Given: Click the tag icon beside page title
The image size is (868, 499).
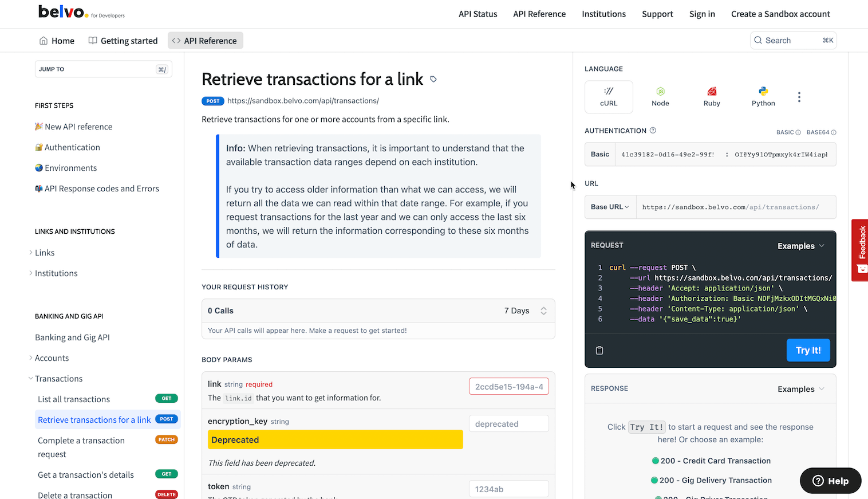Looking at the screenshot, I should coord(433,79).
